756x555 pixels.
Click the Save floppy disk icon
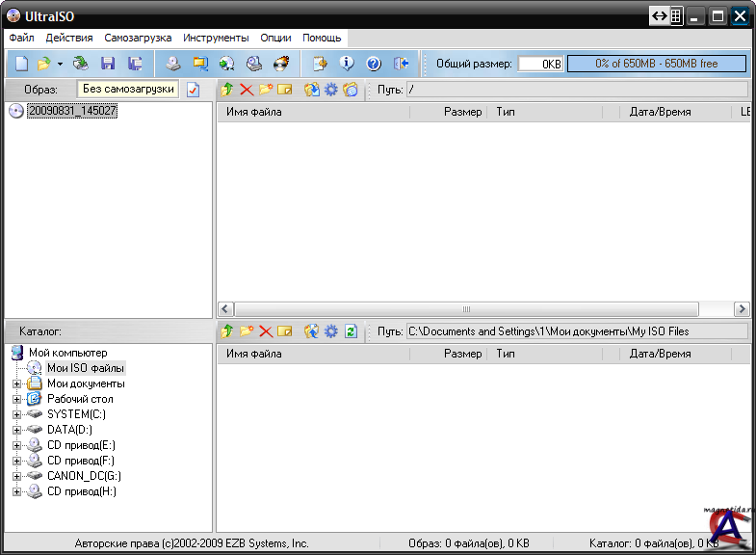[x=108, y=64]
